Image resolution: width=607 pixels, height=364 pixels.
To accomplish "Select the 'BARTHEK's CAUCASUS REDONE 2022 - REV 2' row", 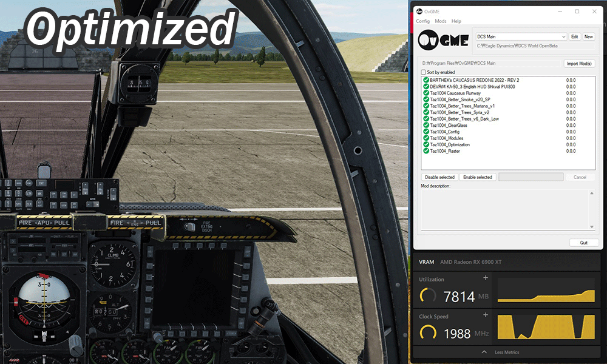I will [508, 80].
